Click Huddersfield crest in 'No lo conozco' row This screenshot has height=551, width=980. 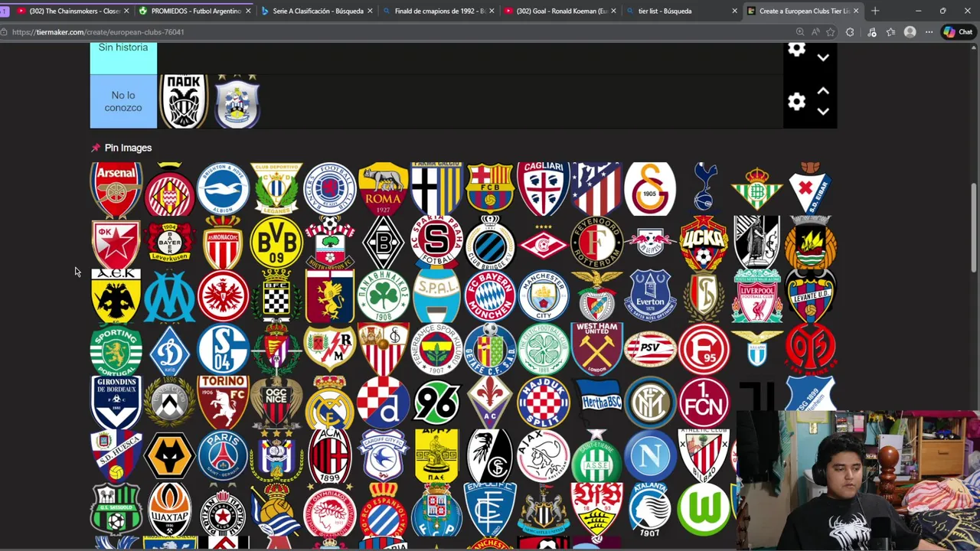[x=237, y=101]
